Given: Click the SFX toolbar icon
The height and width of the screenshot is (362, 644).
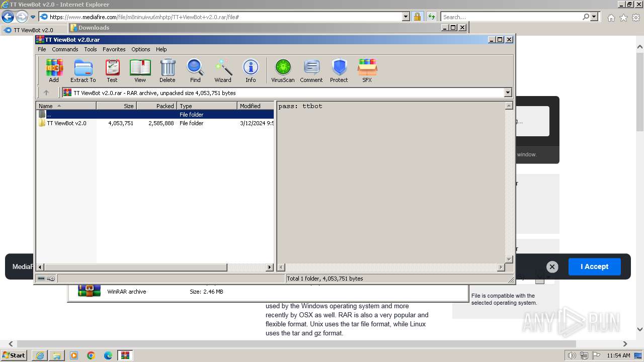Looking at the screenshot, I should tap(367, 70).
